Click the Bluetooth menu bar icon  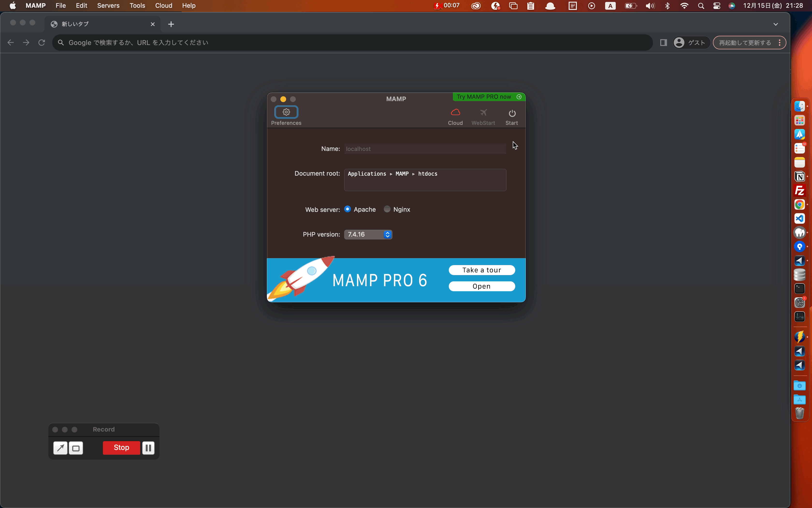pos(667,6)
